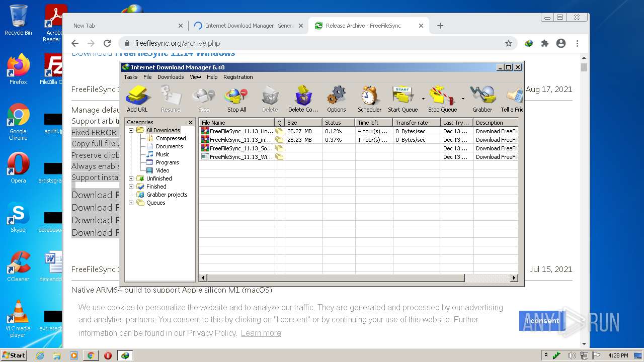Image resolution: width=644 pixels, height=362 pixels.
Task: Sort by Transfer rate column header
Action: (x=417, y=122)
